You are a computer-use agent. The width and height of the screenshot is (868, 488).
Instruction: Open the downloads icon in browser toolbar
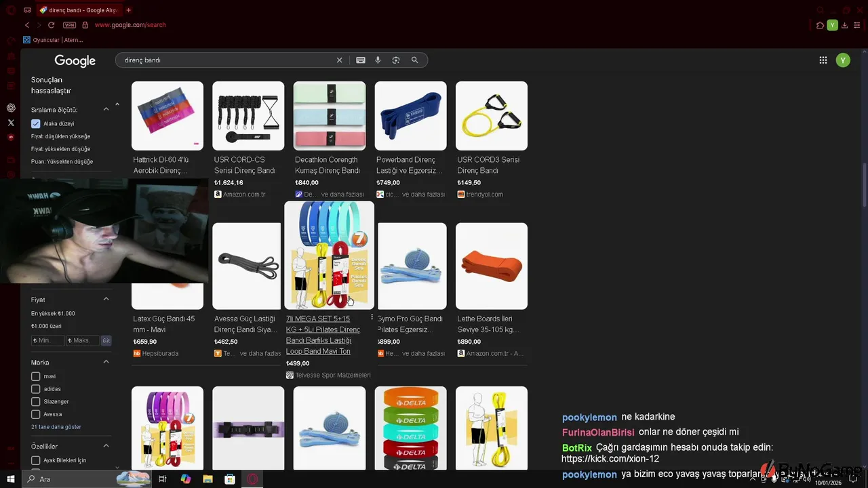coord(845,25)
